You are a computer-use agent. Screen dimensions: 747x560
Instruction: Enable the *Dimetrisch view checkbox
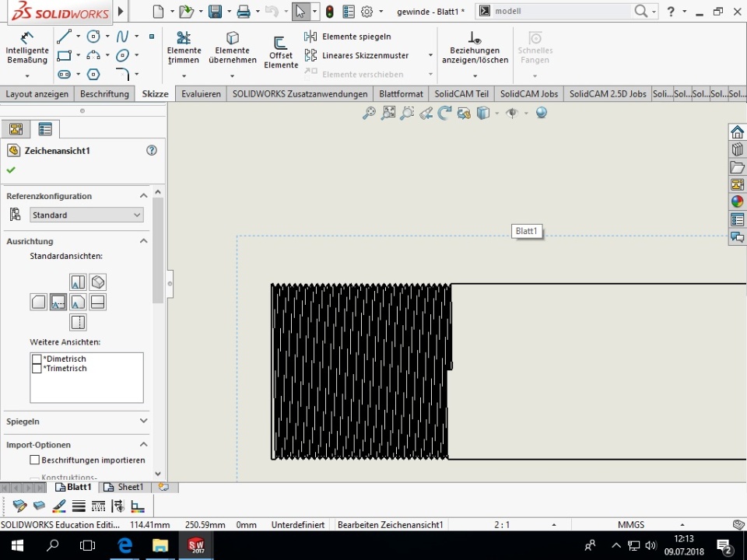point(37,359)
